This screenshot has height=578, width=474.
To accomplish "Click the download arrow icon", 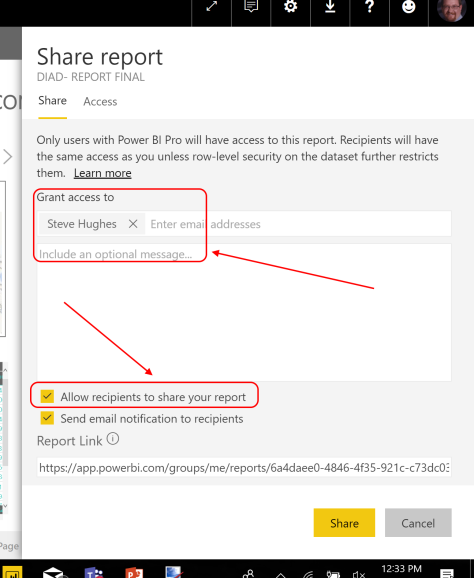I will pyautogui.click(x=330, y=6).
